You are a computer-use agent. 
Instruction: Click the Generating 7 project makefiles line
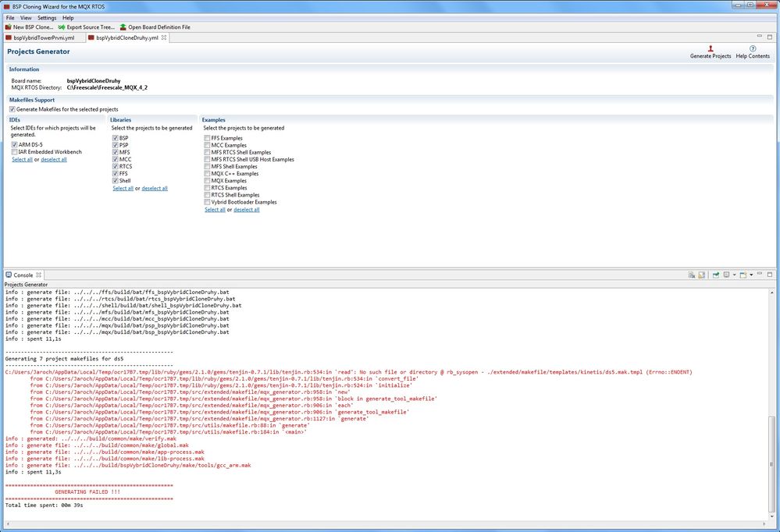tap(64, 359)
